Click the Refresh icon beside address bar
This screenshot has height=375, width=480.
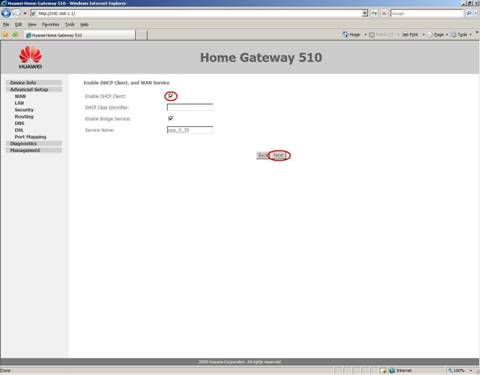coord(375,13)
